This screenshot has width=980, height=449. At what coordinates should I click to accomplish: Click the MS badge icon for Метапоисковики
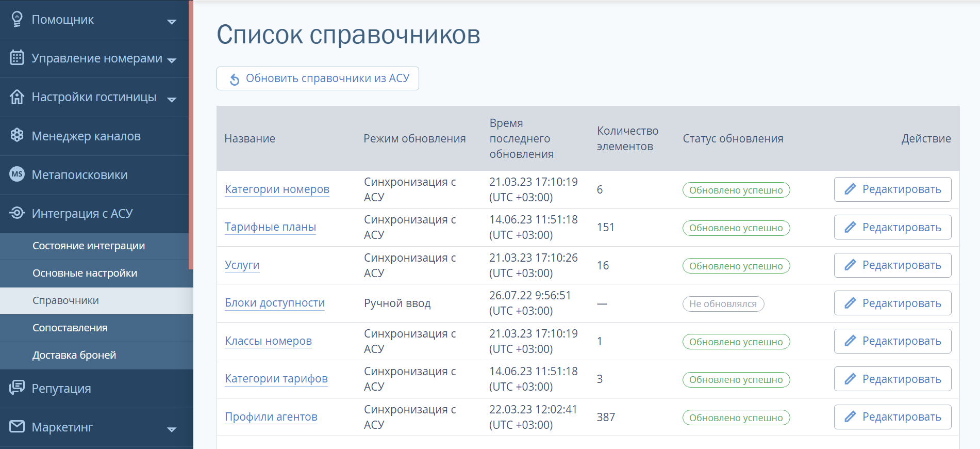tap(16, 174)
